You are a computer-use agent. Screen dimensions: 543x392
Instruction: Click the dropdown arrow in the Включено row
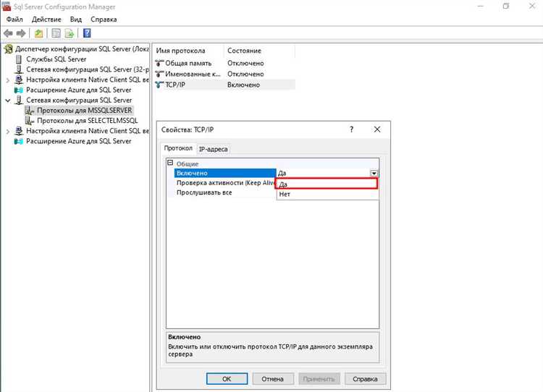pos(374,174)
